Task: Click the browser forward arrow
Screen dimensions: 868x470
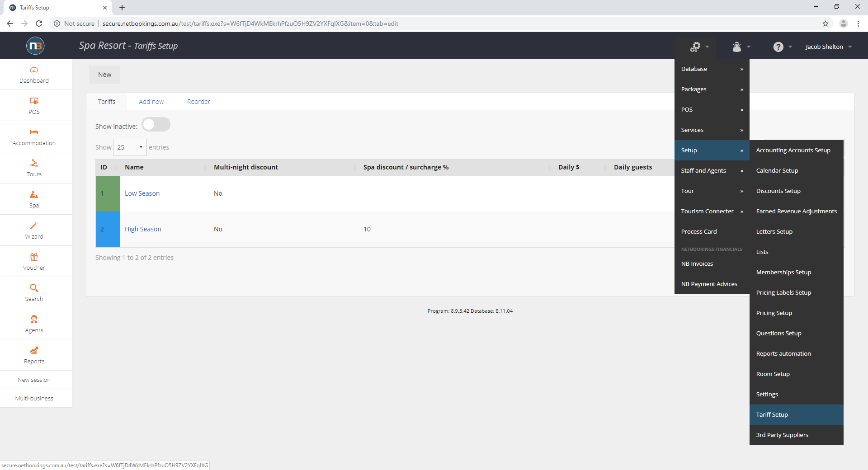Action: pos(24,23)
